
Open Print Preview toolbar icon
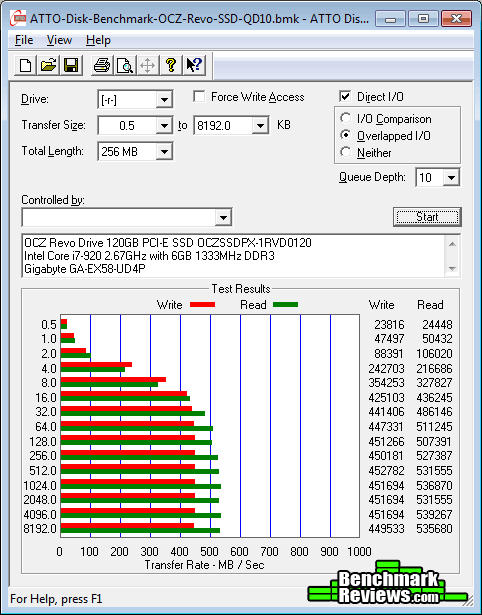[x=125, y=65]
